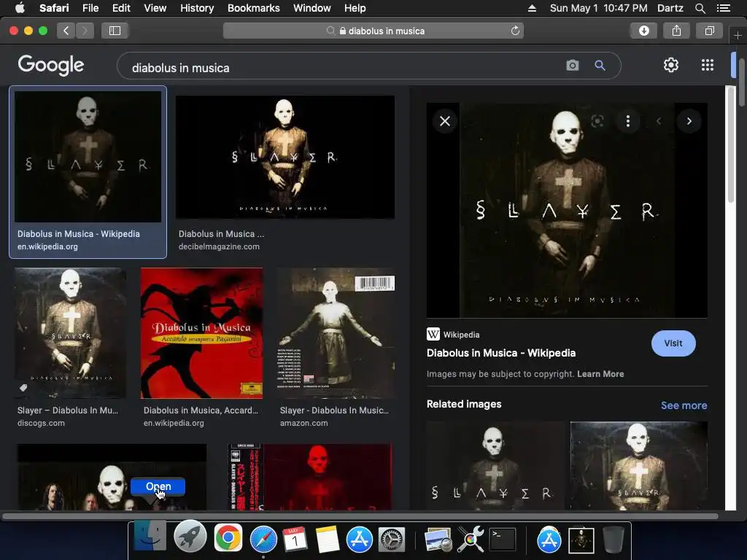This screenshot has height=560, width=747.
Task: Click the Learn More copyright link
Action: 600,374
